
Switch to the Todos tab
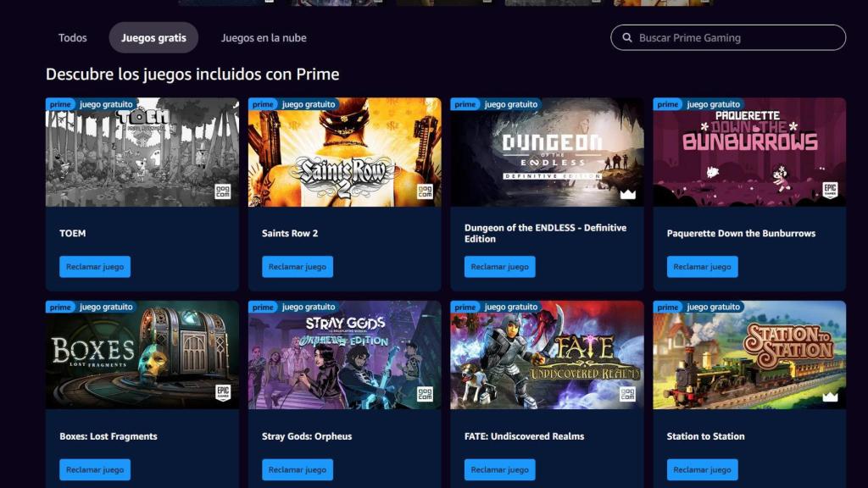click(73, 37)
